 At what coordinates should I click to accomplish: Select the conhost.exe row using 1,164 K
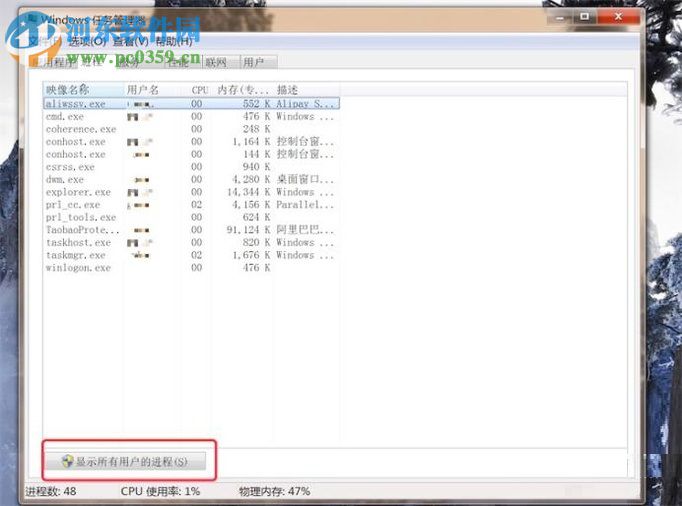tap(191, 141)
